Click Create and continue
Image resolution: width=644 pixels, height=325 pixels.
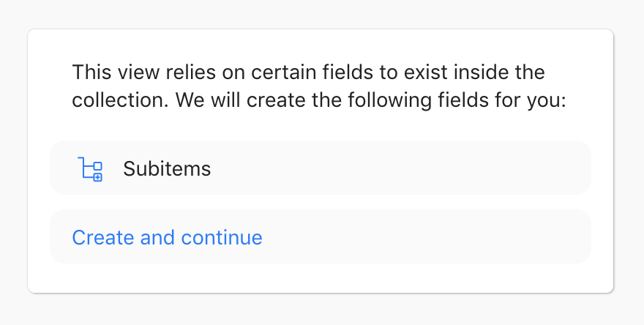[x=167, y=237]
